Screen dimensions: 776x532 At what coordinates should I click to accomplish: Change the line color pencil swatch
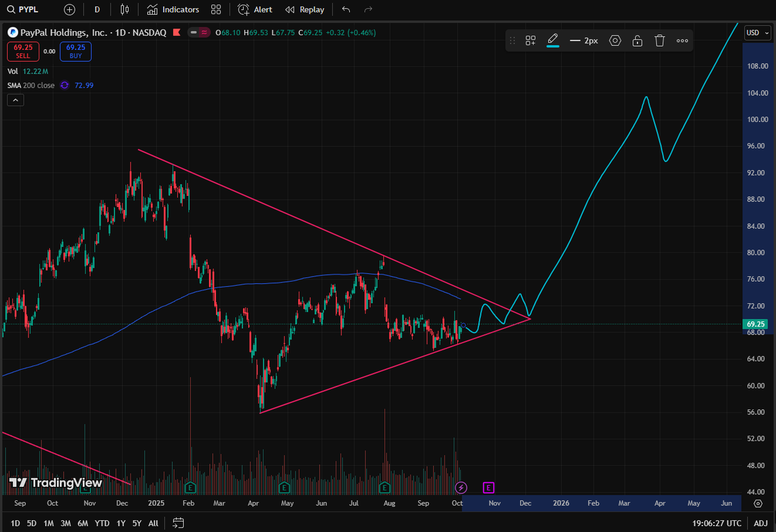(553, 41)
